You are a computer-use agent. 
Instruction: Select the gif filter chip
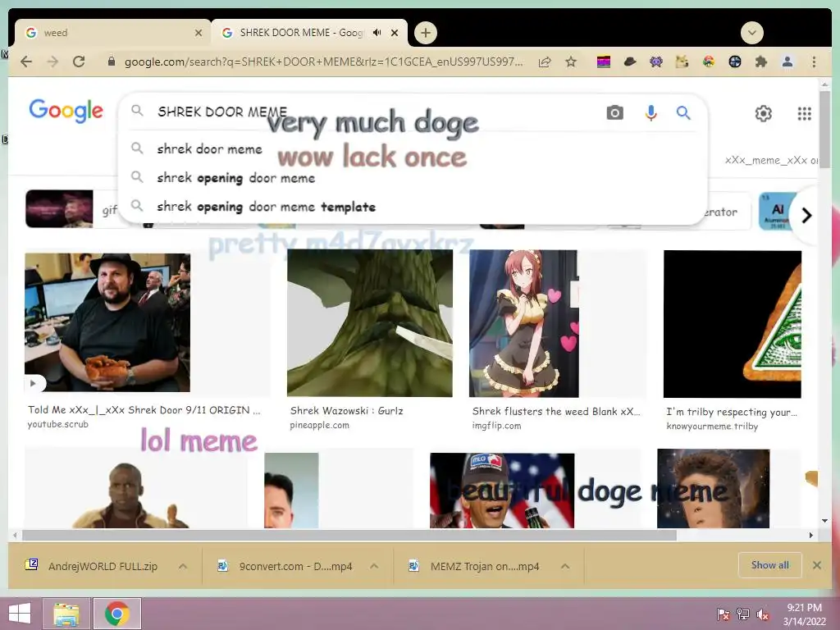pyautogui.click(x=72, y=209)
